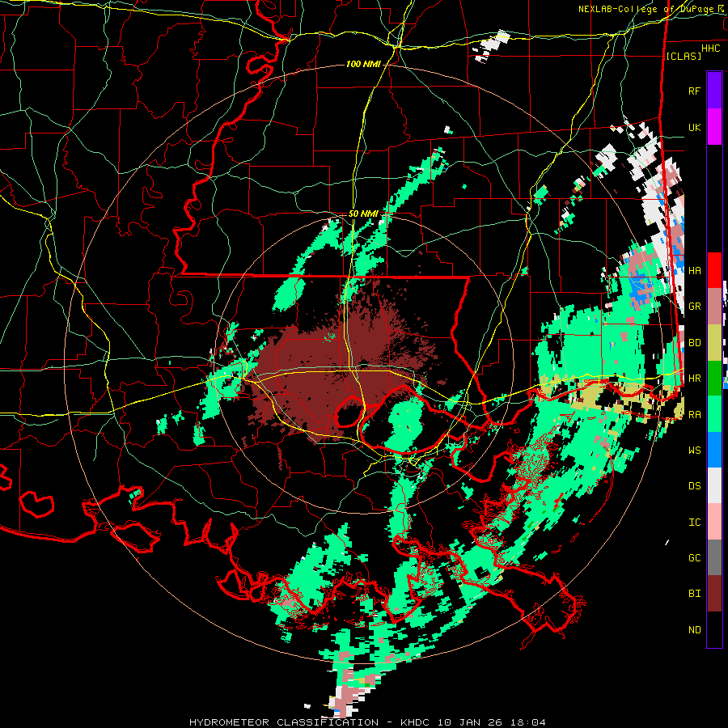Click the [CLAS] label

[684, 56]
